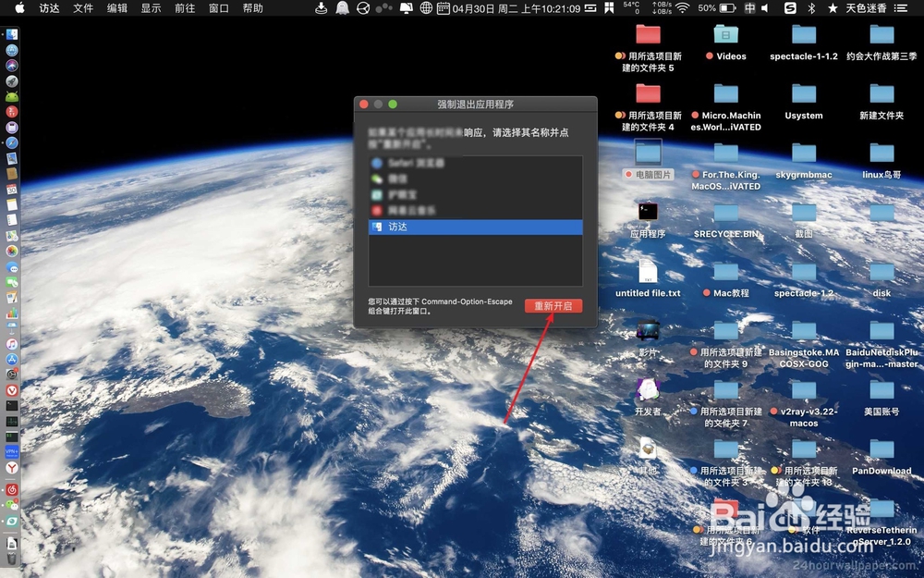
Task: Open Finder from the Dock
Action: click(x=12, y=35)
